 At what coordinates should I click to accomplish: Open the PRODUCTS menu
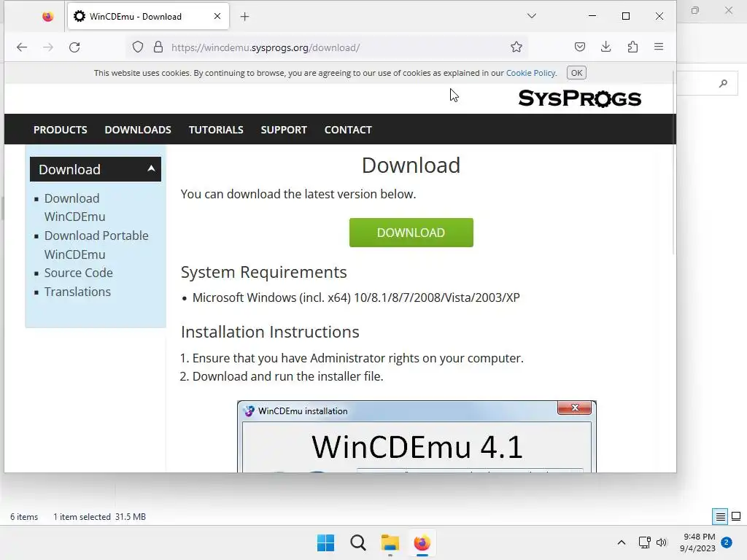point(60,130)
